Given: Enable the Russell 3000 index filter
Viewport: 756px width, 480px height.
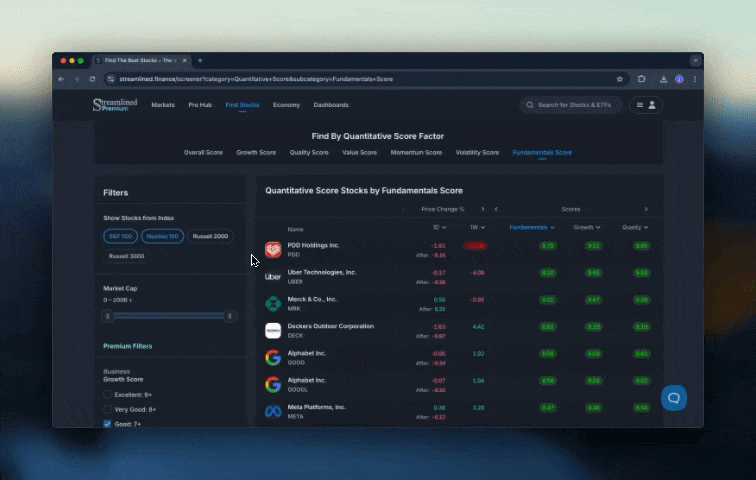Looking at the screenshot, I should (126, 256).
